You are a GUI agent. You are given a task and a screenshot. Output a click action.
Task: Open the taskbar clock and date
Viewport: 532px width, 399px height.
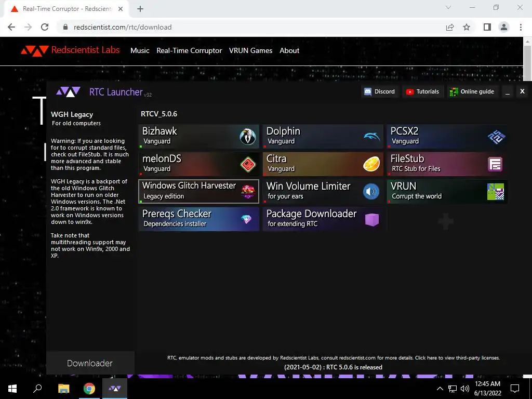487,389
